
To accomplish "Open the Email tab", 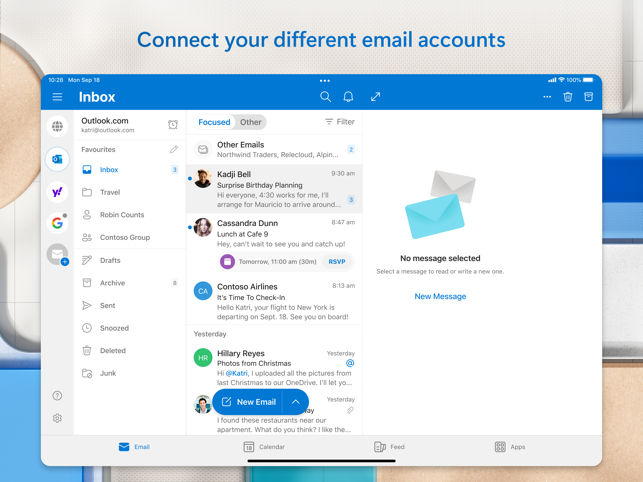I will click(134, 447).
